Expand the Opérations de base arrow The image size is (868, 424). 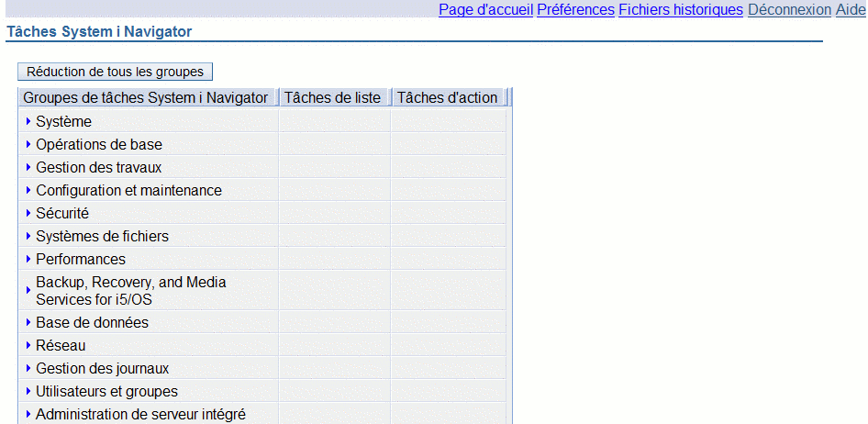(x=28, y=144)
